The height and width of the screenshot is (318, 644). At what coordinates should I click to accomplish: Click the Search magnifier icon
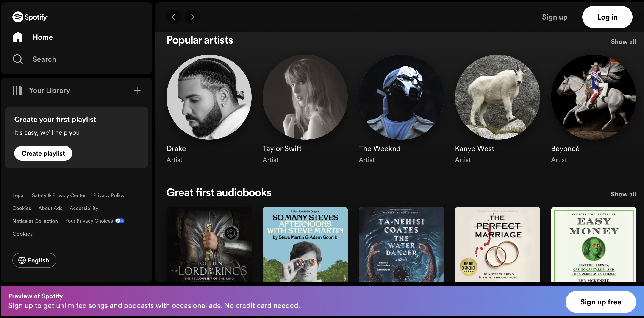click(x=18, y=59)
